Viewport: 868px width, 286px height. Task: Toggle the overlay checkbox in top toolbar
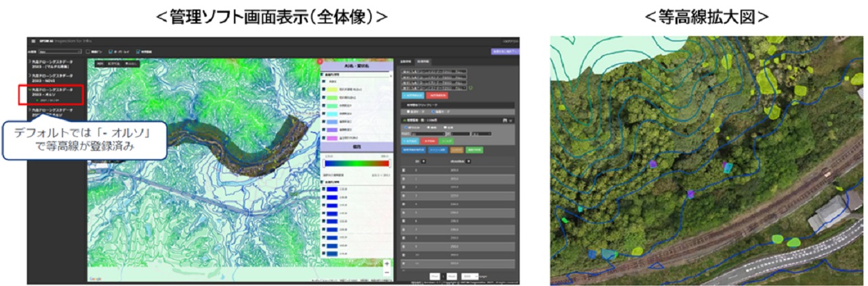[x=112, y=51]
